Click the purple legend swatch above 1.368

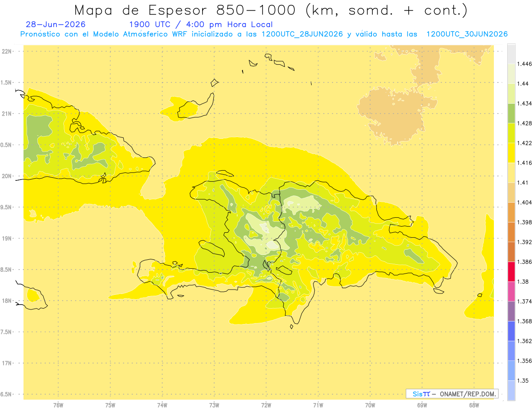[x=511, y=311]
